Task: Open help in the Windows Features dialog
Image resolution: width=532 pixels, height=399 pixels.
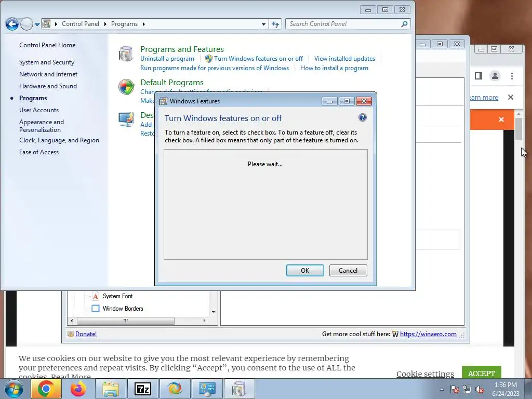Action: [x=362, y=118]
